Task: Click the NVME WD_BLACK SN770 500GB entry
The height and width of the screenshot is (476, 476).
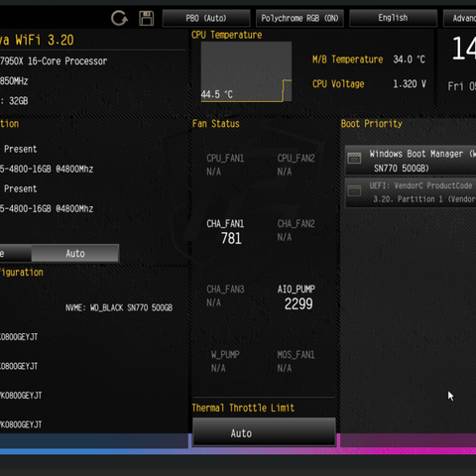Action: point(119,307)
